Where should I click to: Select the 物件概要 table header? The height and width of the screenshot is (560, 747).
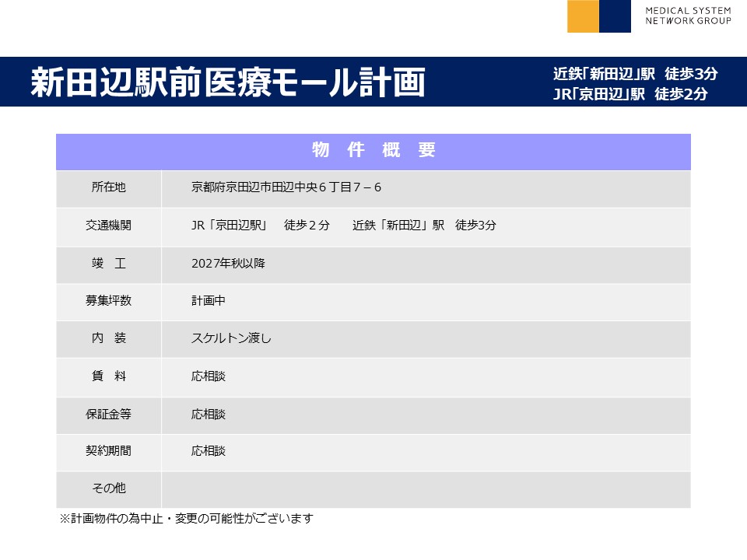pos(373,151)
